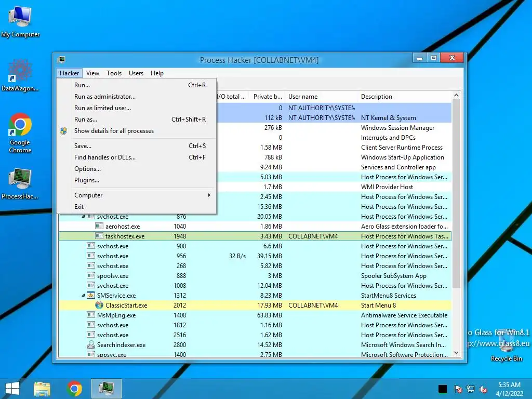
Task: Open the network tray icon
Action: [x=471, y=389]
